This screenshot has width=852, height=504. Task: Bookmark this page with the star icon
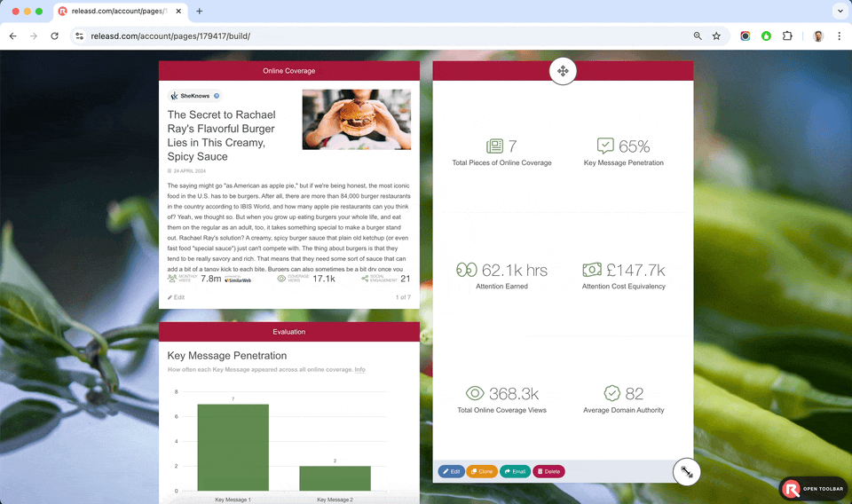(716, 36)
